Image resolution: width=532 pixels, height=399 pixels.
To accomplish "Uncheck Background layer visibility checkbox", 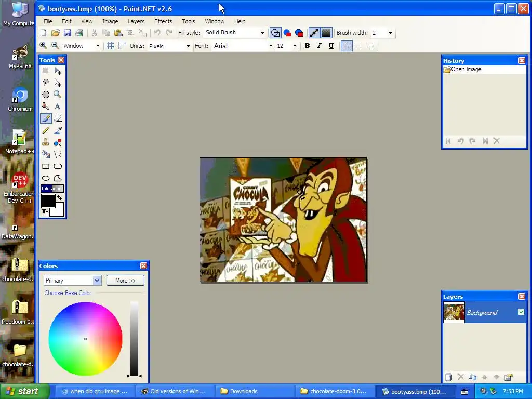I will tap(521, 312).
